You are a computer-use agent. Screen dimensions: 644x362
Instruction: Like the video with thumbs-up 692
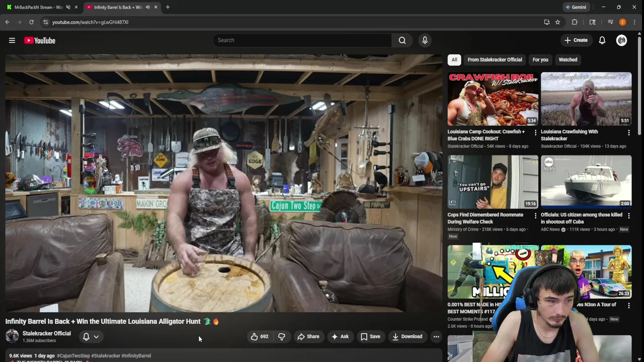click(x=260, y=336)
